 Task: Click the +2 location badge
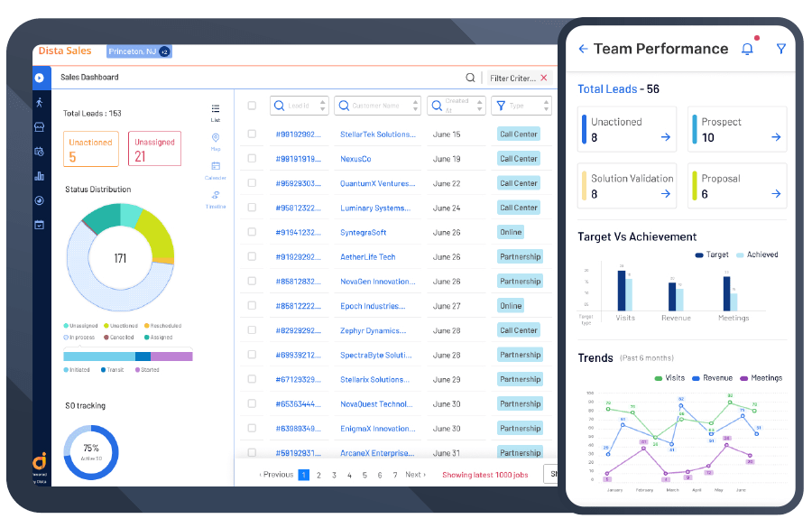tap(165, 51)
